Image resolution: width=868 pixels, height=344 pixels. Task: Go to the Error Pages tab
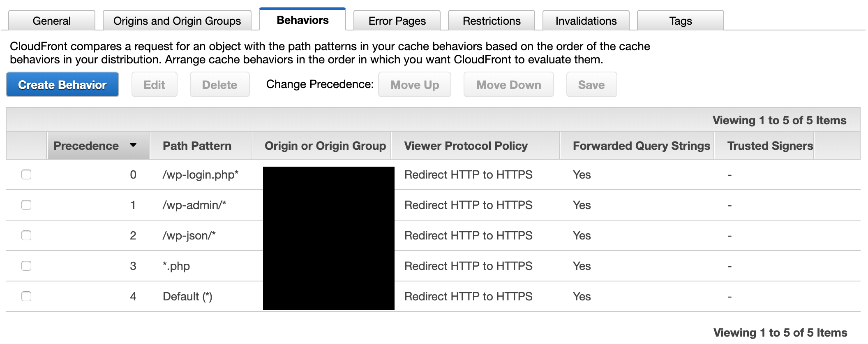[397, 21]
